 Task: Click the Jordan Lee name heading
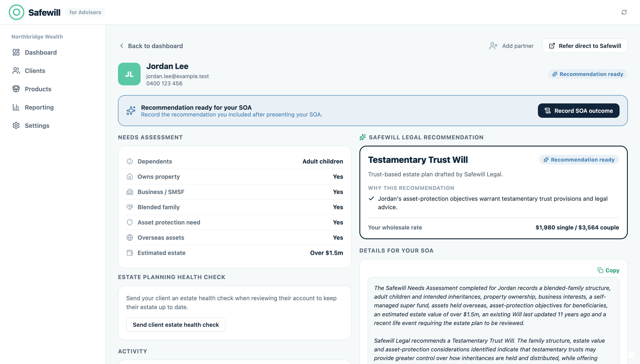pos(167,66)
